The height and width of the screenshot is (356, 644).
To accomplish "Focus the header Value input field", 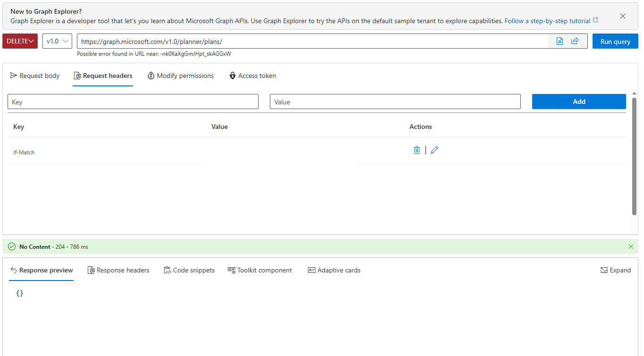I will pos(395,102).
